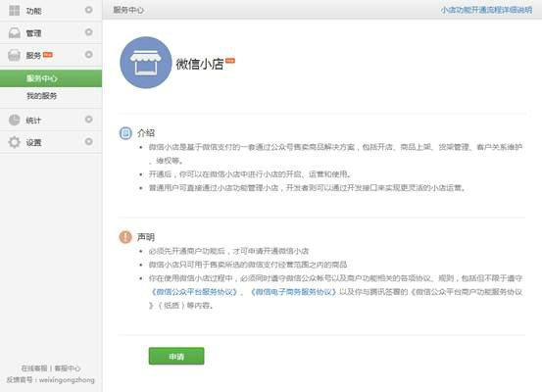The height and width of the screenshot is (392, 542).
Task: Click the 微信小店 title text
Action: pos(200,64)
